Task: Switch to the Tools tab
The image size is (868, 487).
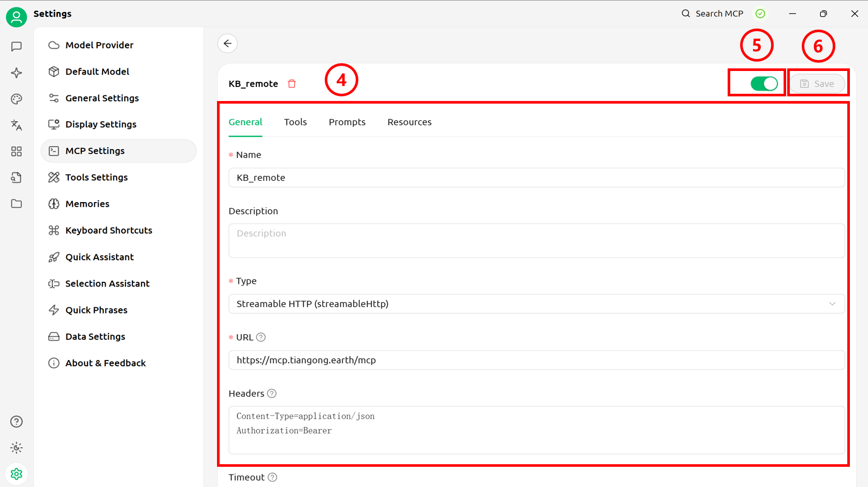Action: tap(295, 122)
